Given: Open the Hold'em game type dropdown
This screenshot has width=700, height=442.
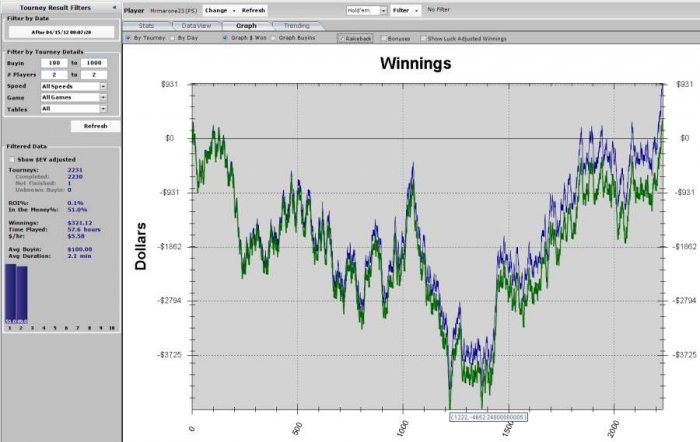Looking at the screenshot, I should [x=367, y=10].
